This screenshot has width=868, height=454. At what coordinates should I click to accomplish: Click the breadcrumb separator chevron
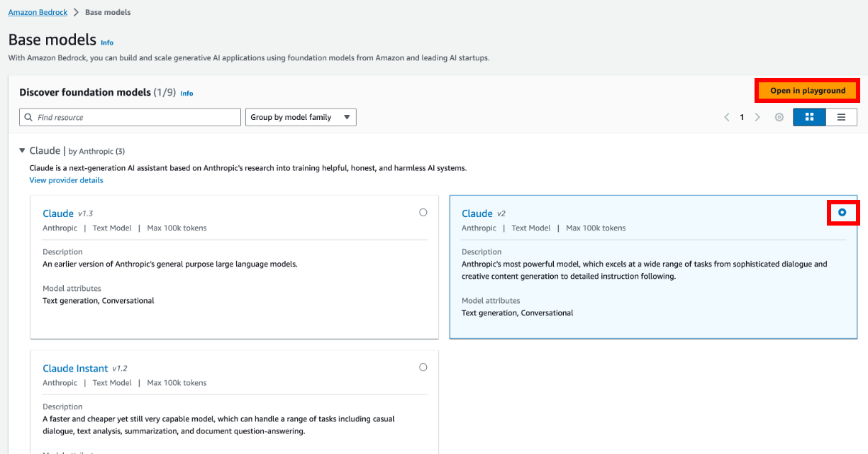76,12
